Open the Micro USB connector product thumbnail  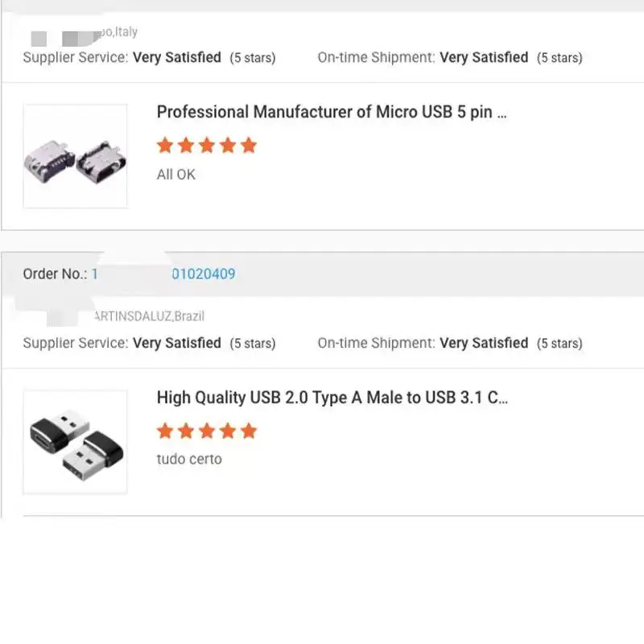75,156
